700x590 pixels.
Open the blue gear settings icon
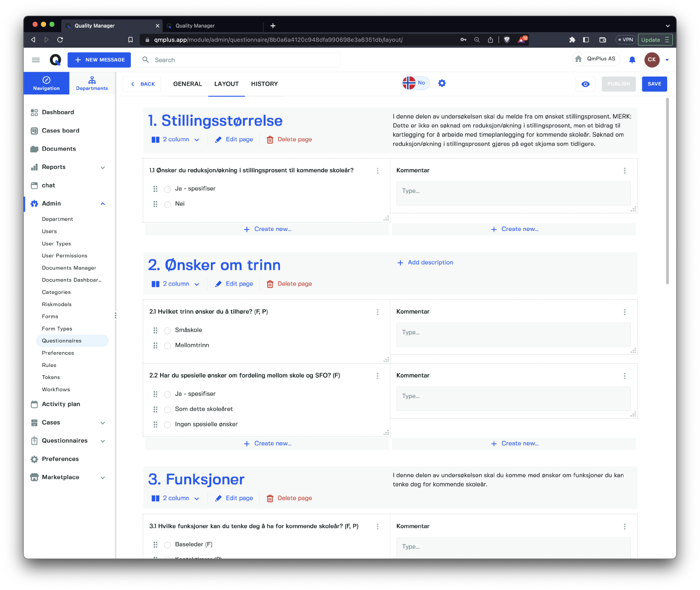(x=442, y=83)
